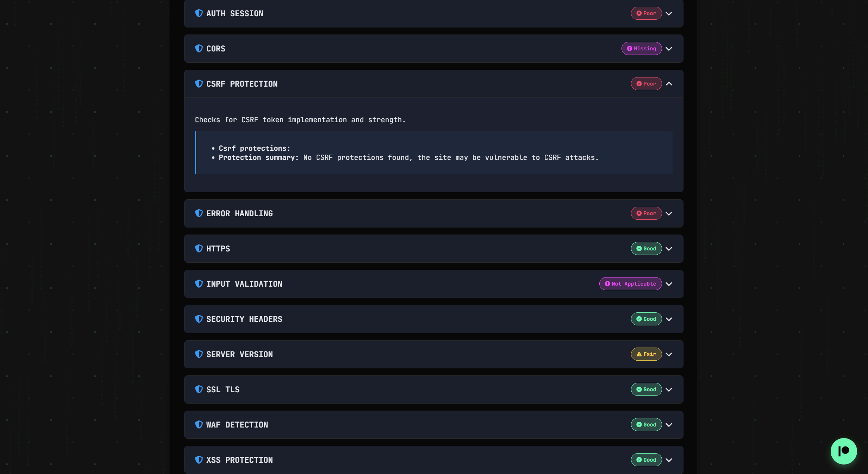Collapse the CSRF PROTECTION section
Viewport: 868px width, 474px height.
click(669, 83)
